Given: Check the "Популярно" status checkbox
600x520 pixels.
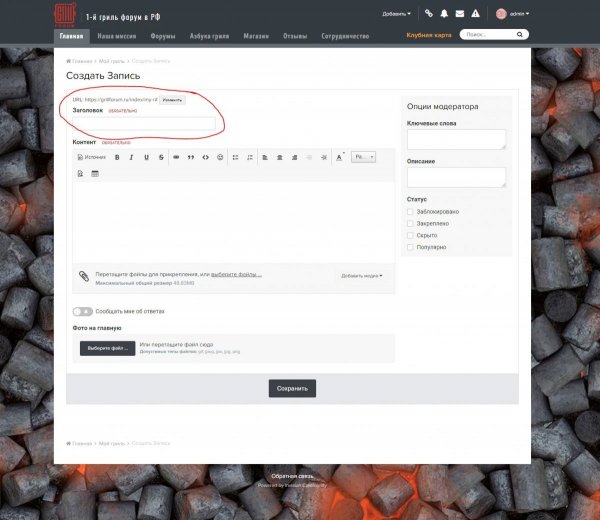Looking at the screenshot, I should pos(410,246).
